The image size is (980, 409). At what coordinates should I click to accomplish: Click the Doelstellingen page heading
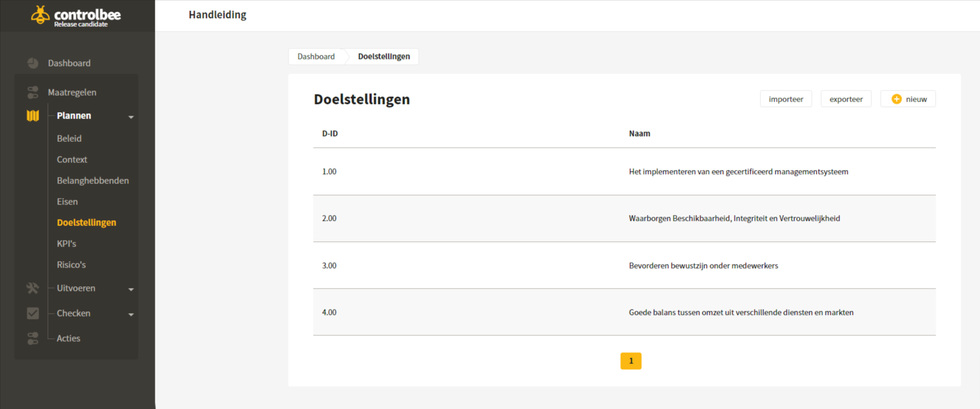click(x=362, y=99)
